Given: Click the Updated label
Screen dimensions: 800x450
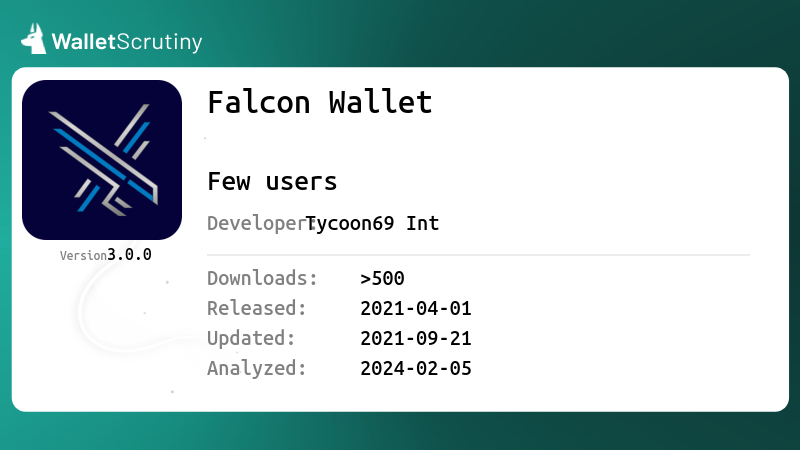Looking at the screenshot, I should click(x=251, y=338).
